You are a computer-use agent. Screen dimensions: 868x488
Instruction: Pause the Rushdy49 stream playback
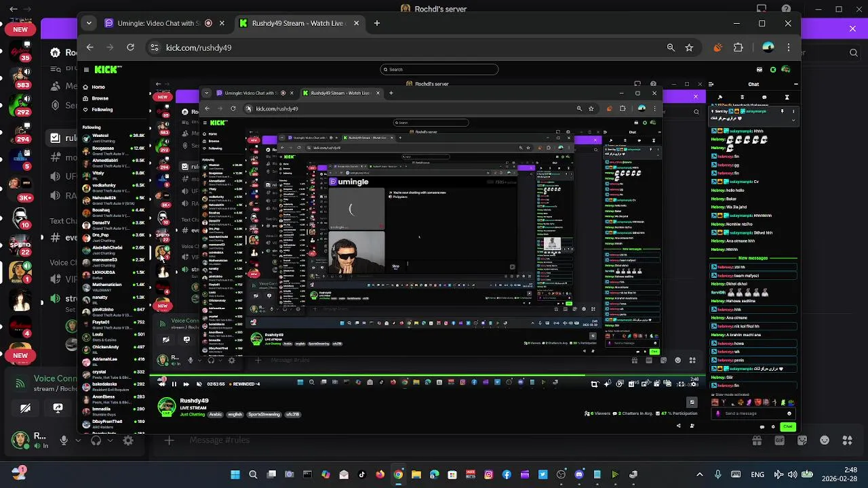[x=174, y=384]
